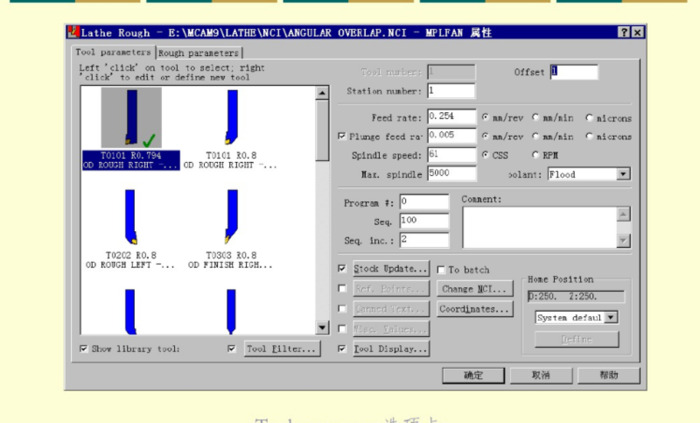Image resolution: width=700 pixels, height=423 pixels.
Task: Uncheck the Plunge feed rate checkbox
Action: tap(342, 136)
